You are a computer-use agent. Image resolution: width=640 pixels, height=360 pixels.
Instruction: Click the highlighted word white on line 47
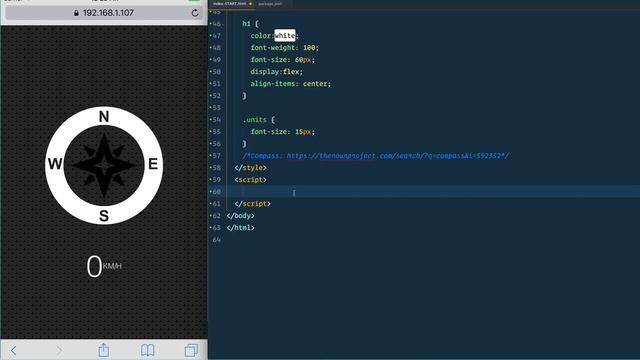(284, 36)
